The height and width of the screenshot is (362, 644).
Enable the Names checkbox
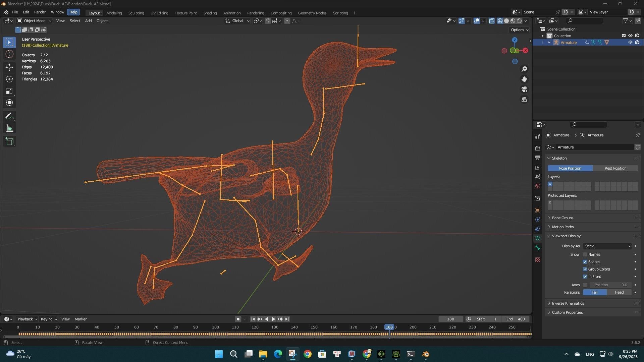click(585, 254)
